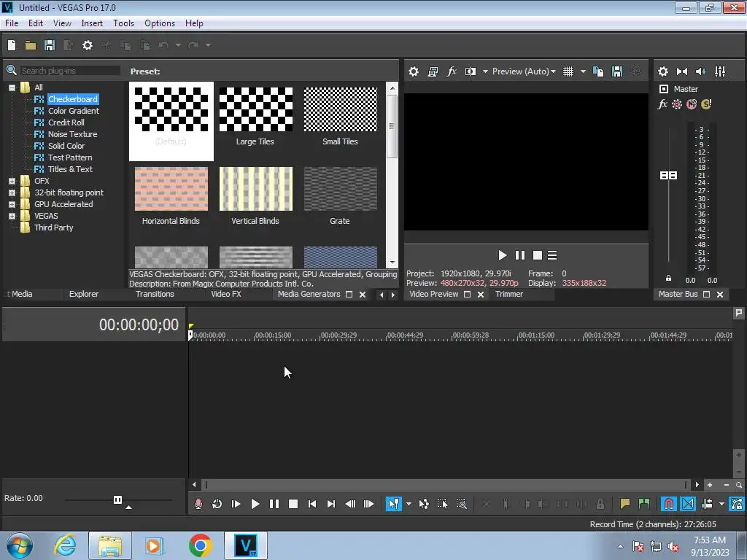This screenshot has height=560, width=747.
Task: Toggle Auto Ripple icon
Action: click(707, 504)
